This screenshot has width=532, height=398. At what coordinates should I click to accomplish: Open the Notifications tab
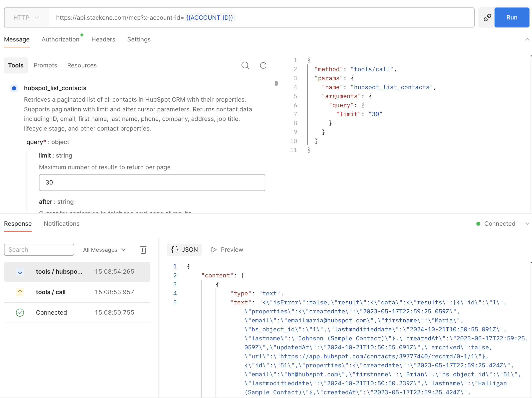click(61, 223)
